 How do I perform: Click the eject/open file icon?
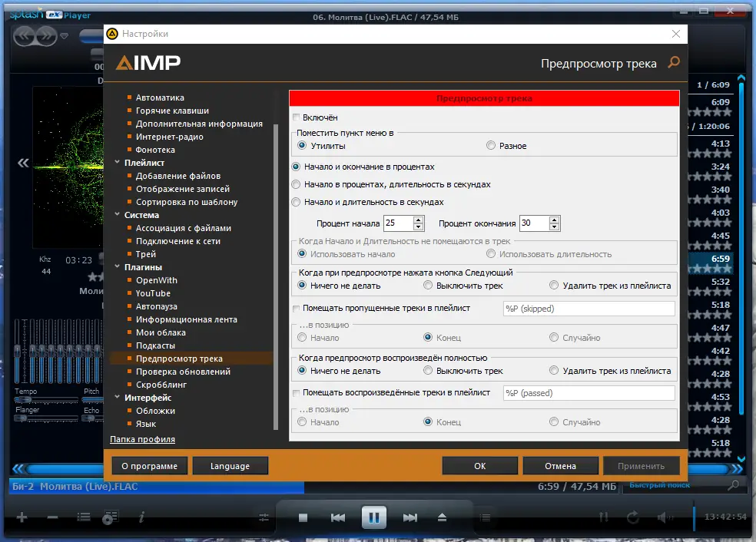(442, 517)
